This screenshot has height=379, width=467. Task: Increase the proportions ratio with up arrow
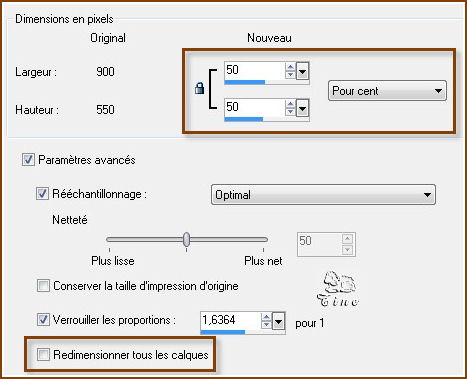(266, 317)
